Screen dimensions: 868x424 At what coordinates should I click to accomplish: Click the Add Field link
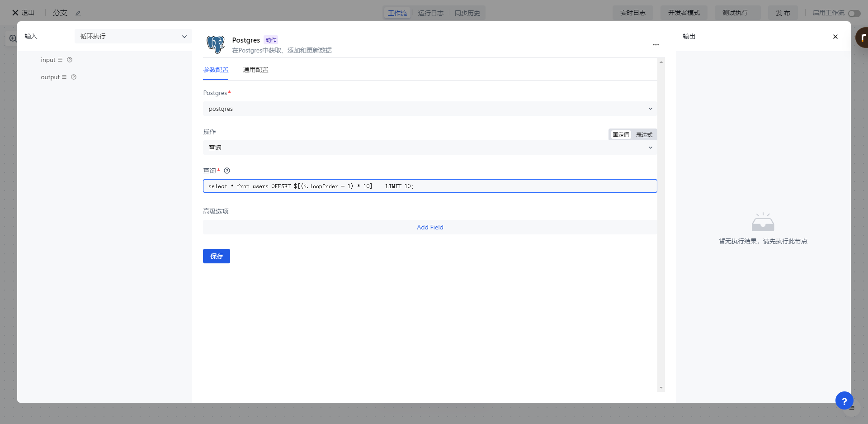(x=429, y=227)
